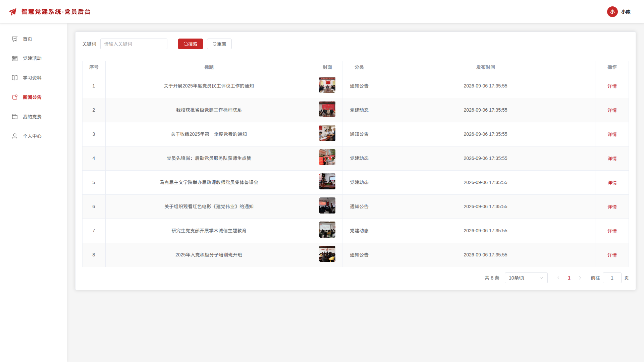Open 详情 for 马克思主义学院举办思政课教师党员集体备课会
Viewport: 644px width, 362px height.
[x=612, y=183]
